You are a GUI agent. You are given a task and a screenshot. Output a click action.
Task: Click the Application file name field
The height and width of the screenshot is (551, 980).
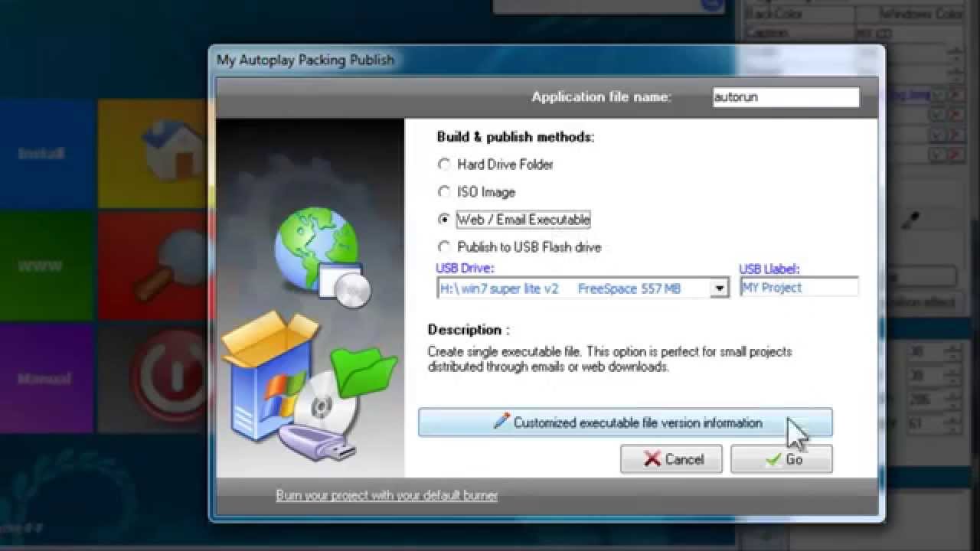pyautogui.click(x=786, y=97)
